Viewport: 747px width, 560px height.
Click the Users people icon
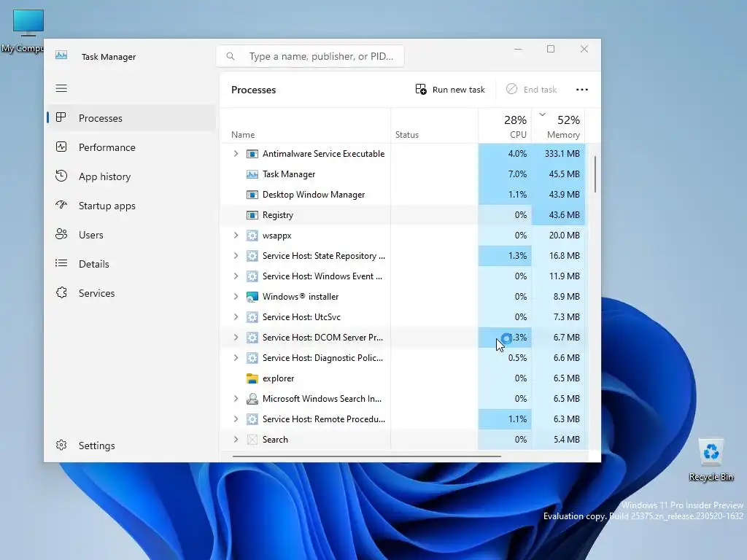[61, 234]
